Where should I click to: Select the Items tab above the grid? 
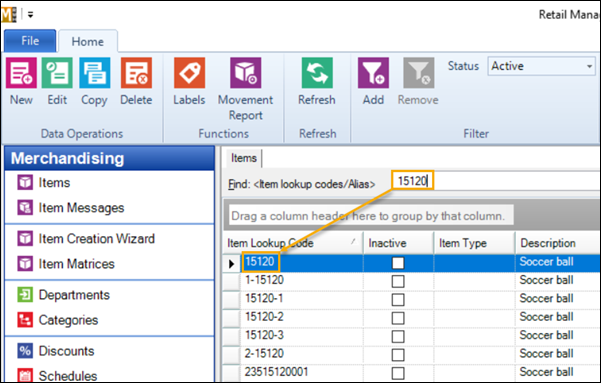(244, 158)
